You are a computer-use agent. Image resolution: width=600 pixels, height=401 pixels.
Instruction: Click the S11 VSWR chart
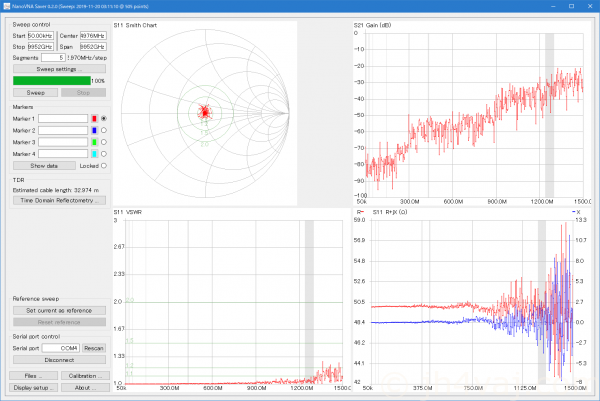click(x=232, y=300)
